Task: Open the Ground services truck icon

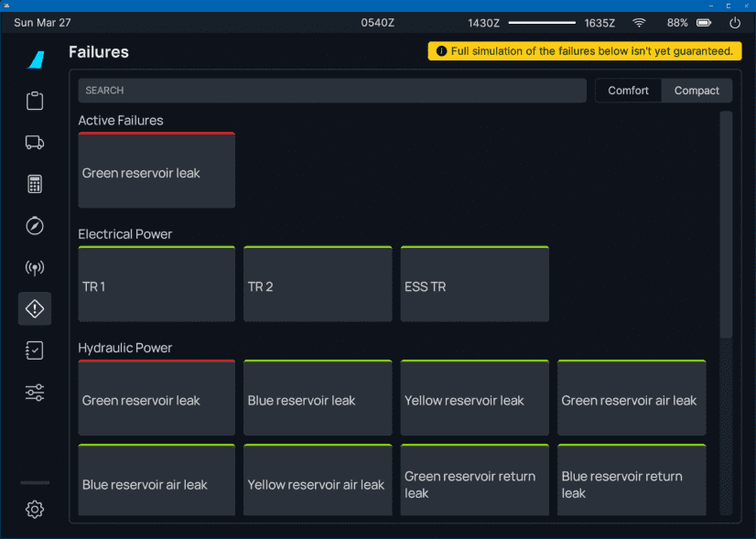Action: [x=35, y=142]
